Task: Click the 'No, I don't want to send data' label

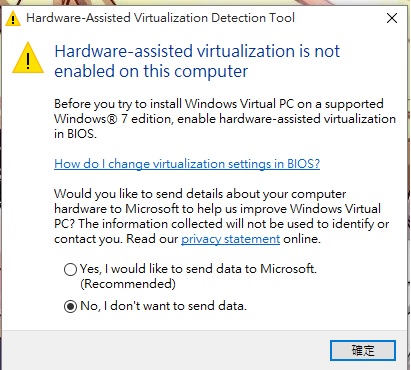Action: point(163,306)
